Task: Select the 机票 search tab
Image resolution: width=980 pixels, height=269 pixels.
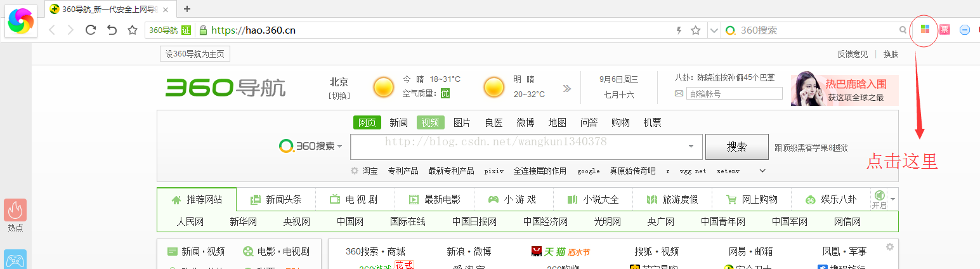Action: click(x=652, y=122)
